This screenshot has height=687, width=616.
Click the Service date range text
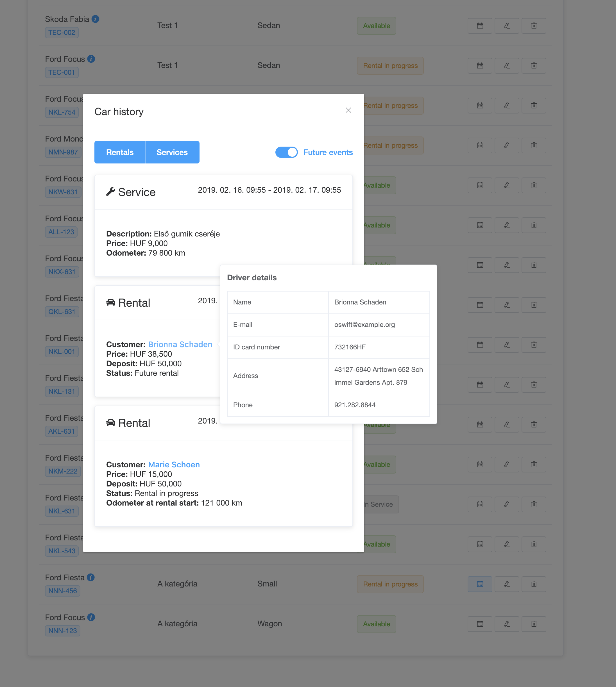point(269,190)
